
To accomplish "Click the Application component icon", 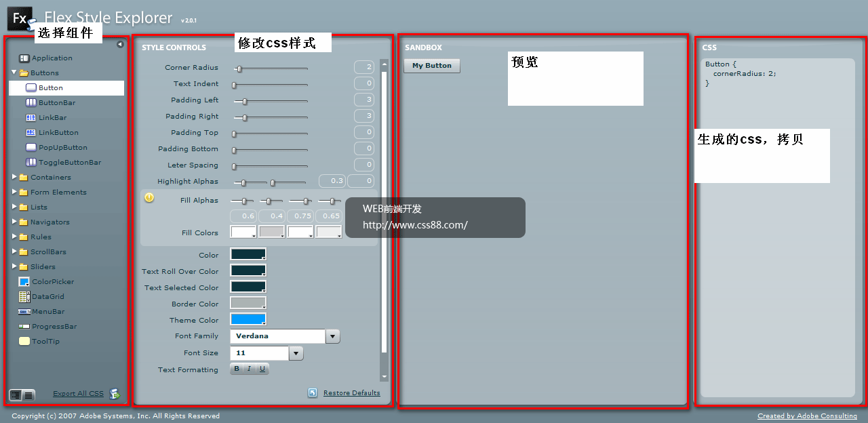I will tap(24, 58).
